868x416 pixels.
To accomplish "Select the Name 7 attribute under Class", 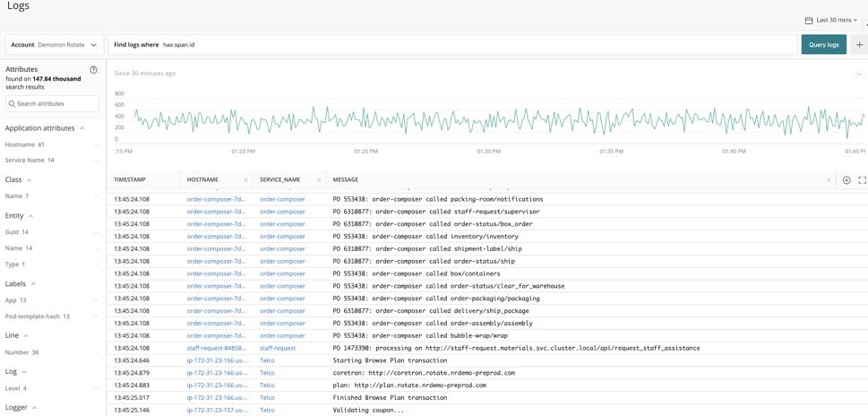I will (17, 196).
